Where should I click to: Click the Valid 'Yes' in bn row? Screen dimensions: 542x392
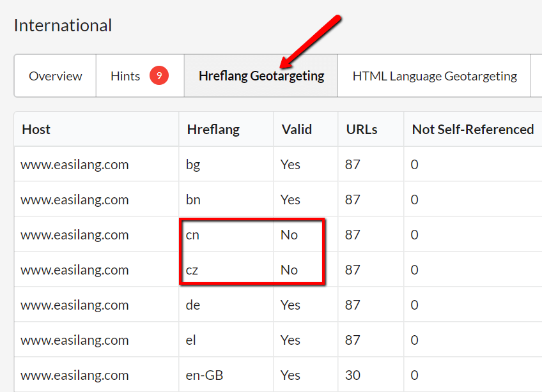coord(290,200)
